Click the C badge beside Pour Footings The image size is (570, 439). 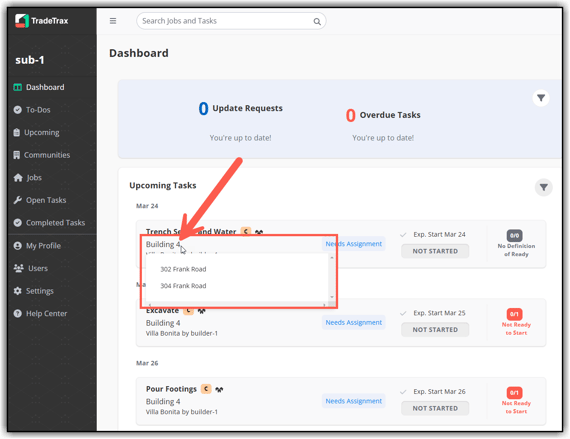click(206, 389)
